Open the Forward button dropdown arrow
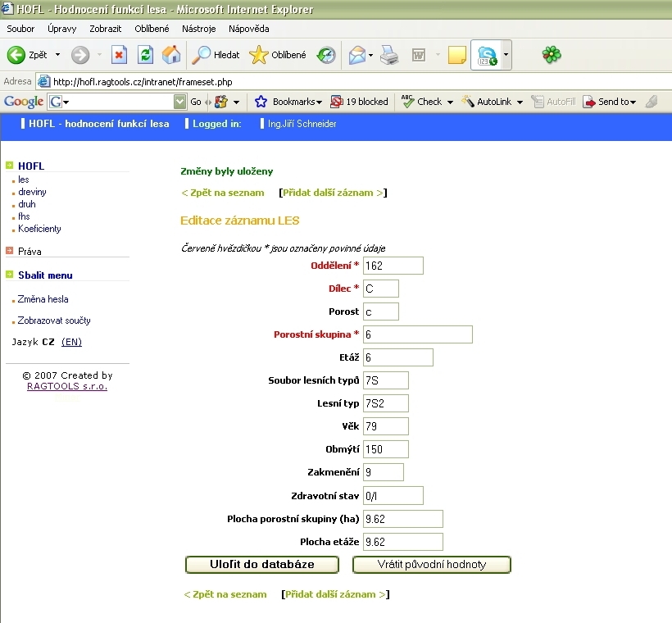 click(99, 55)
